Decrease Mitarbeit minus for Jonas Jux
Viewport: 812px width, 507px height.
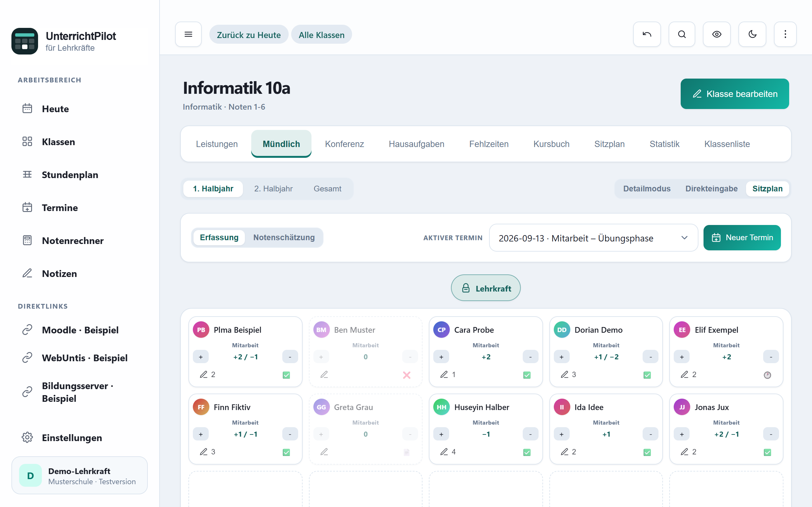click(771, 434)
